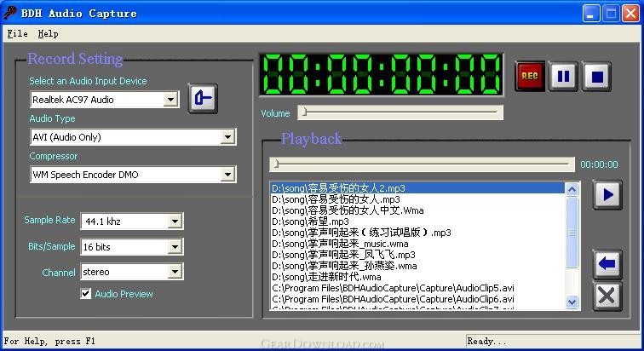Select entry 掌声响起来_music.wma

point(417,244)
